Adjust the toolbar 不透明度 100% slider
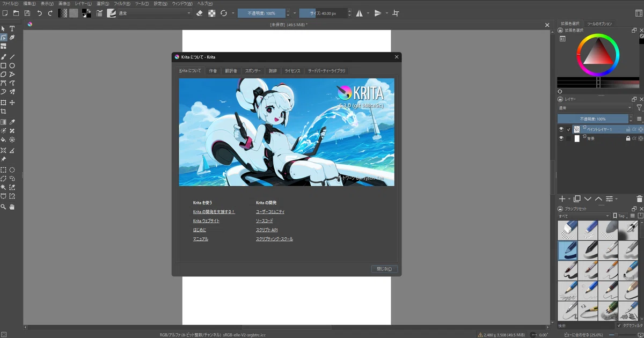 [261, 13]
